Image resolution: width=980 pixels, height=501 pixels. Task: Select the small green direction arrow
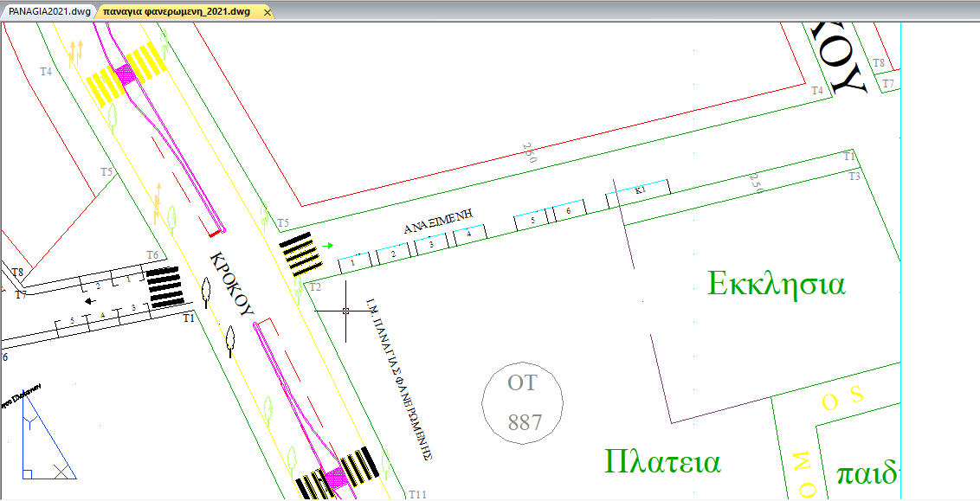326,246
